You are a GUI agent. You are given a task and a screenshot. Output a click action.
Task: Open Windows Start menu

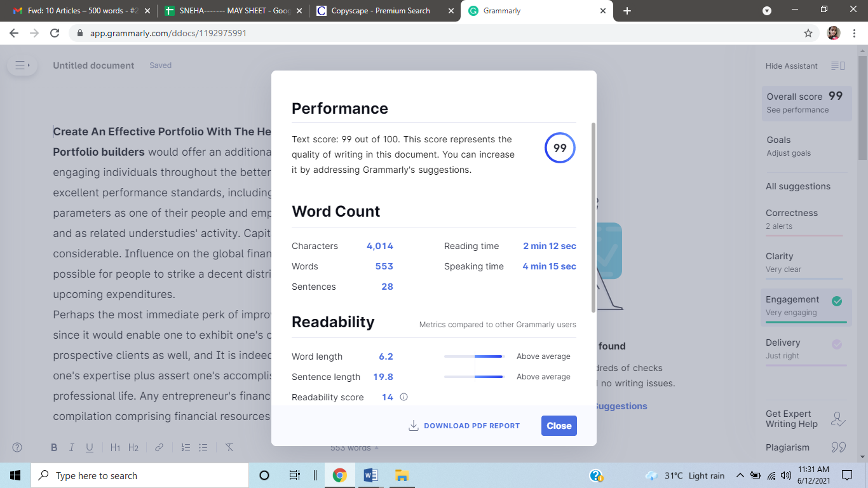coord(15,475)
